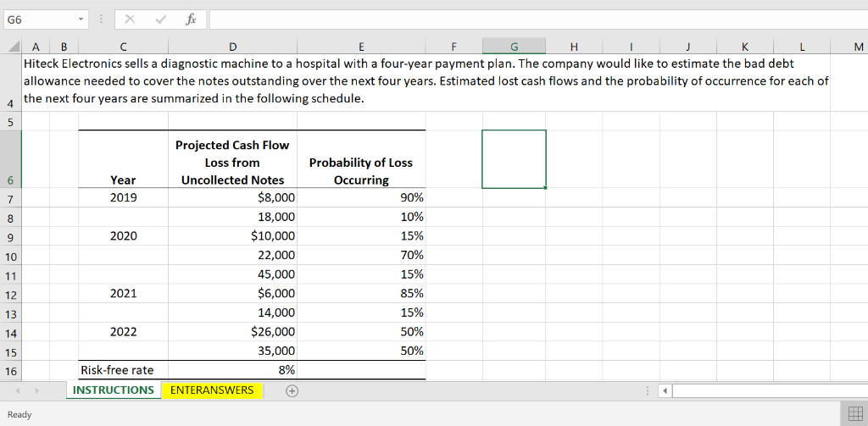This screenshot has width=868, height=426.
Task: Select the 90% probability cell
Action: 361,197
